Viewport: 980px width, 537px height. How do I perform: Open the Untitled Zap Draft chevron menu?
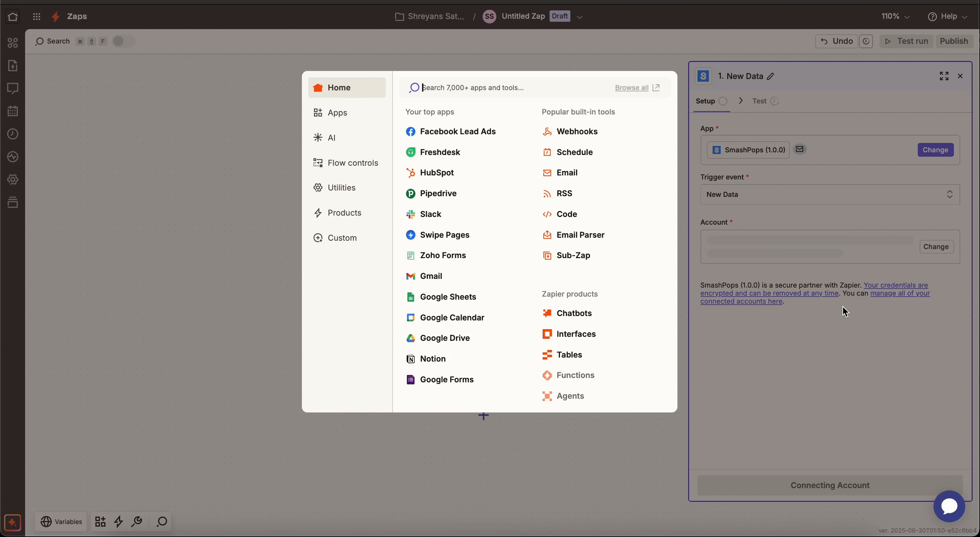580,17
